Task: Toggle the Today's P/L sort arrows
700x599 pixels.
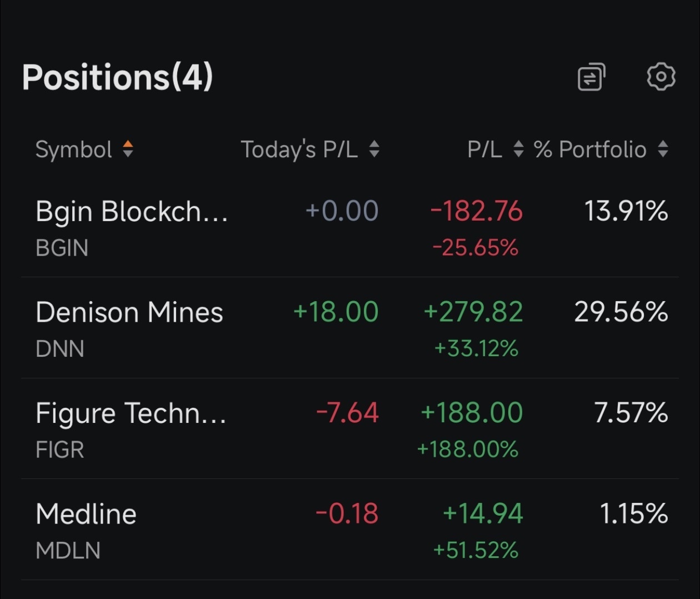Action: 374,149
